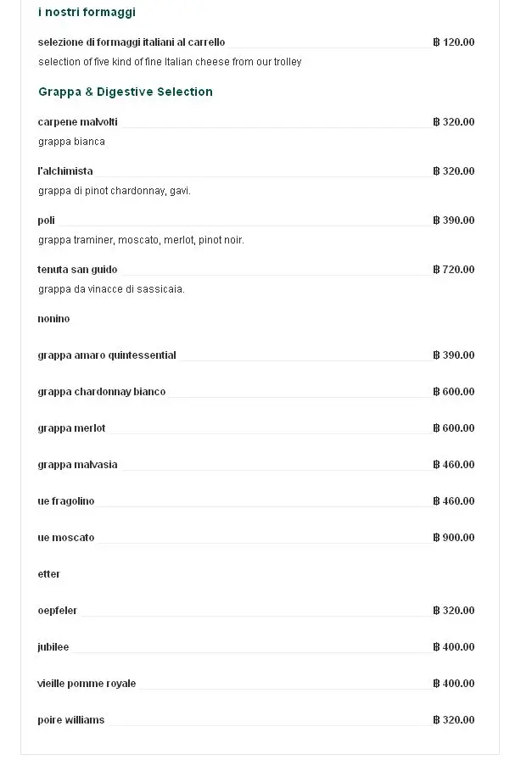Click the jubilee menu entry
Screen dimensions: 532x760
[x=53, y=647]
